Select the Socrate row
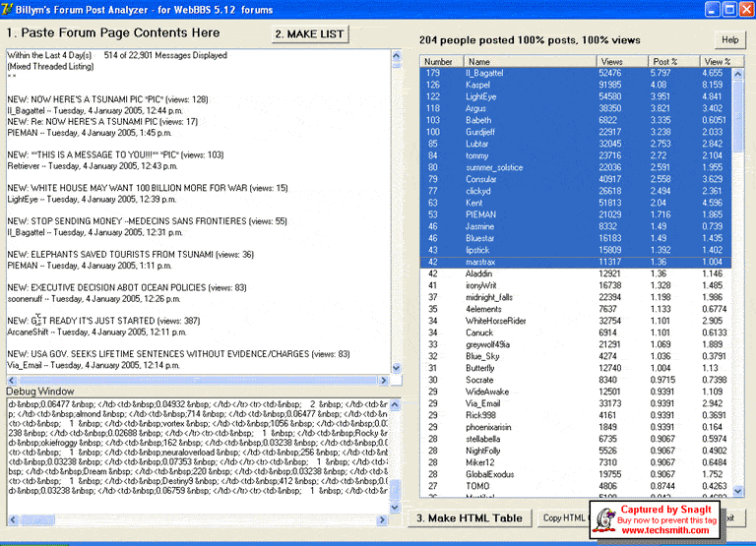Image resolution: width=756 pixels, height=546 pixels. tap(576, 380)
